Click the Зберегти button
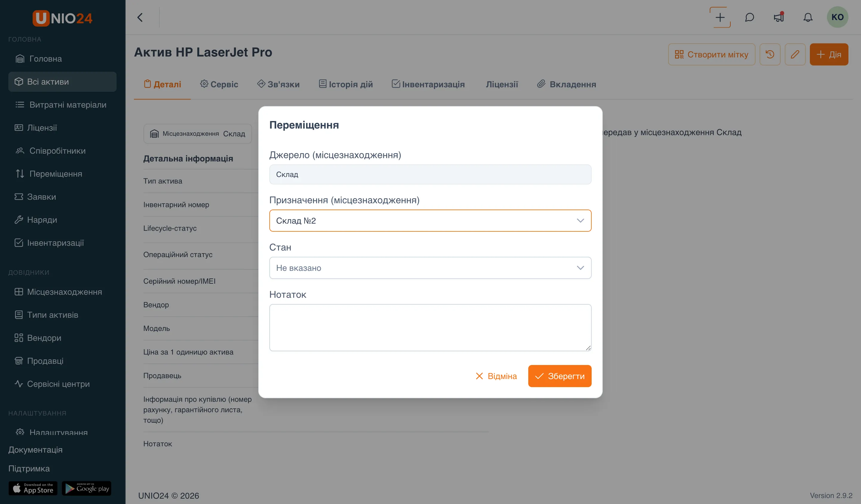 [x=560, y=376]
